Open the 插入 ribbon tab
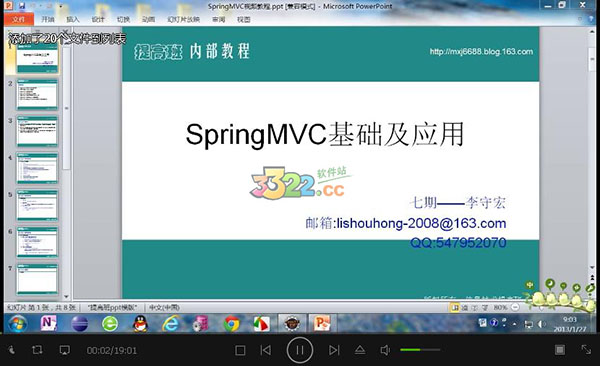The width and height of the screenshot is (600, 366). [x=73, y=19]
